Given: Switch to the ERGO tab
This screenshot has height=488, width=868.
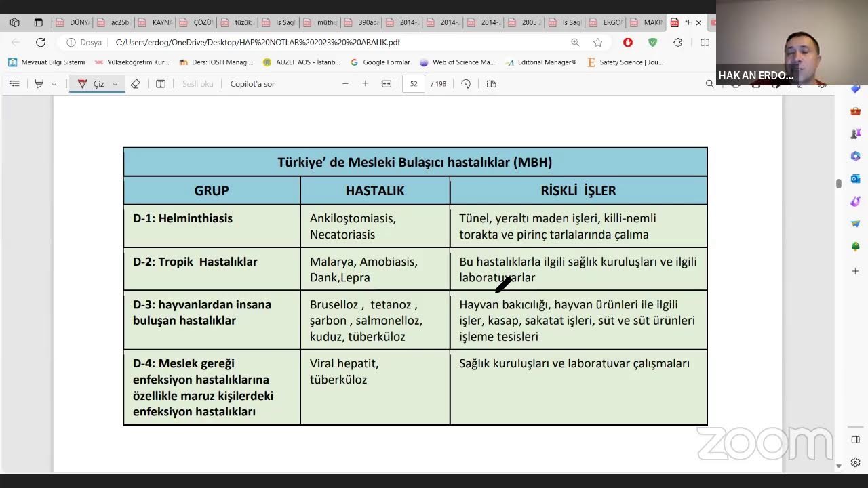Looking at the screenshot, I should tap(606, 22).
